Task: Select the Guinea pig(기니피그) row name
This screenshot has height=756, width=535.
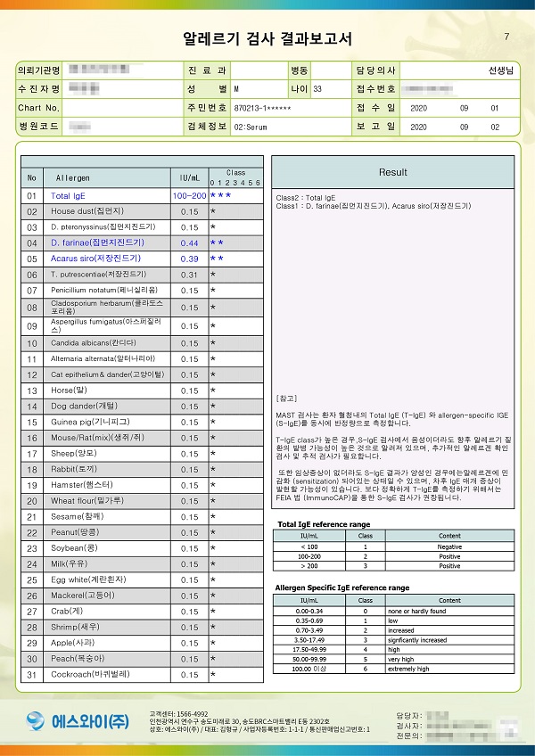Action: tap(90, 422)
